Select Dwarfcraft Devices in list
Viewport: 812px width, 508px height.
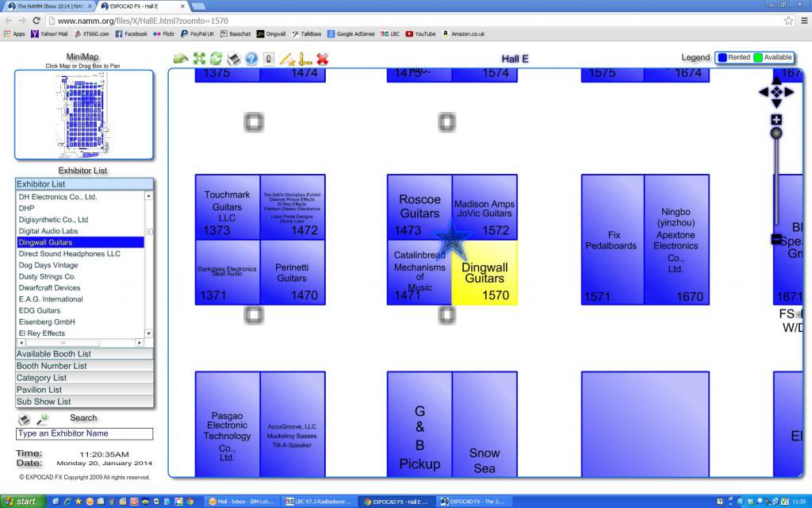pos(80,287)
